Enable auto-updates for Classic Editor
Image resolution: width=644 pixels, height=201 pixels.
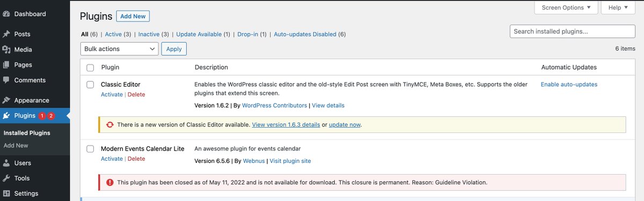pos(569,85)
